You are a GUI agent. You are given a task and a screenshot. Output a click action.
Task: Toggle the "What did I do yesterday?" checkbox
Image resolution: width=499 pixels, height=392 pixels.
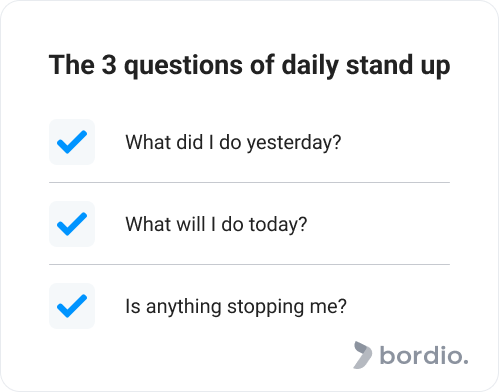pyautogui.click(x=72, y=142)
